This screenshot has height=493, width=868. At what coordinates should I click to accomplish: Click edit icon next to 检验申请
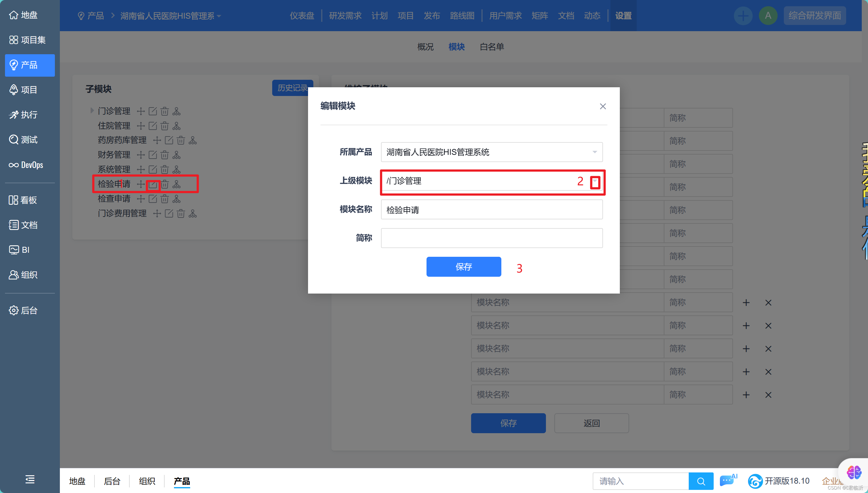153,184
